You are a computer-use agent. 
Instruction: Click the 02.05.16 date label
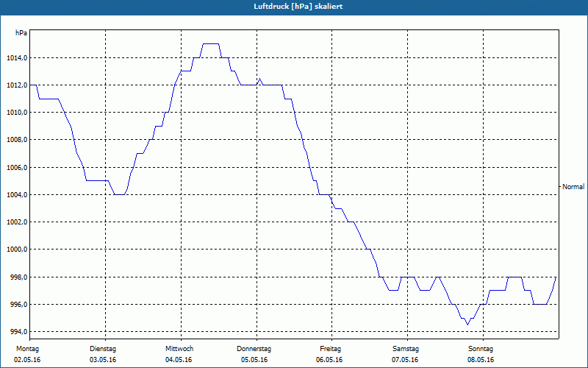tap(27, 360)
